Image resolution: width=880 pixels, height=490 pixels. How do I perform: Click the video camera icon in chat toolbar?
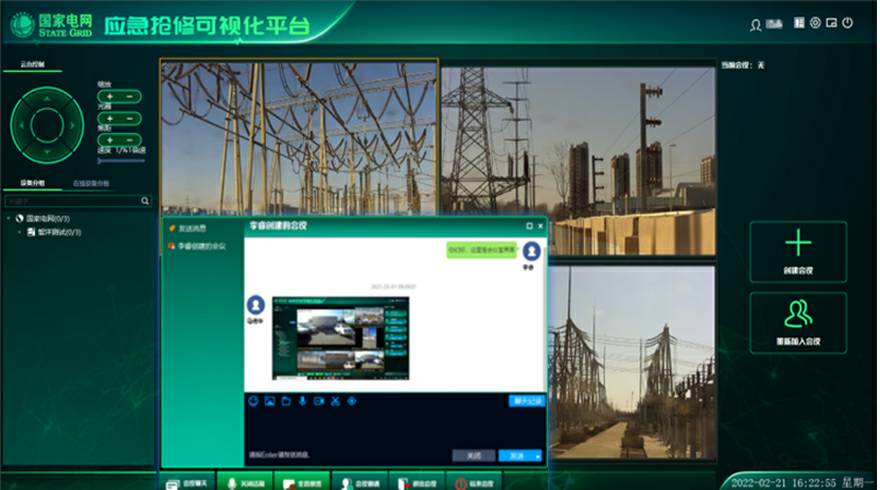pyautogui.click(x=319, y=401)
